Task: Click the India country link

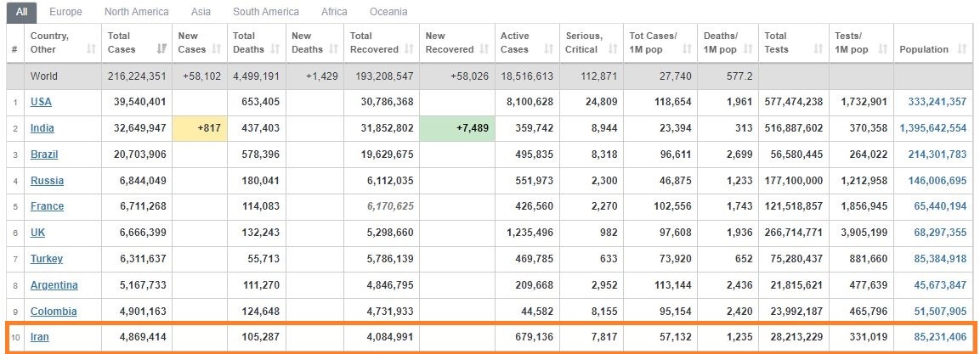Action: 42,128
